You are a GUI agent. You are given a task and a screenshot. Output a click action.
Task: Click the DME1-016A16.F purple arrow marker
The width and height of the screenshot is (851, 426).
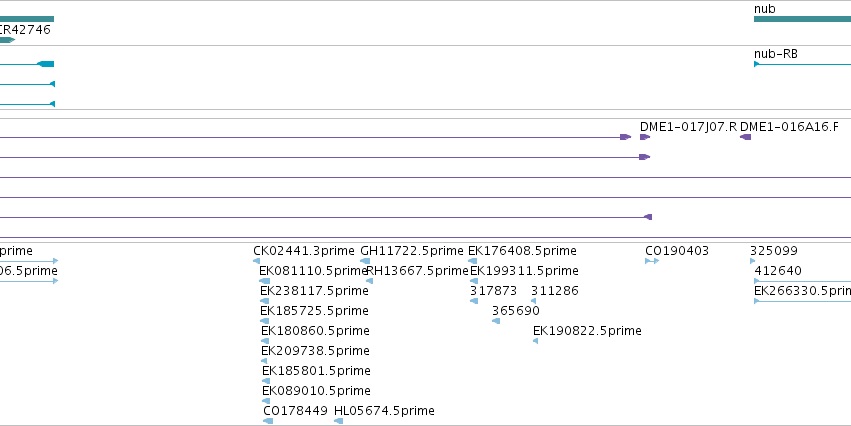pyautogui.click(x=746, y=137)
